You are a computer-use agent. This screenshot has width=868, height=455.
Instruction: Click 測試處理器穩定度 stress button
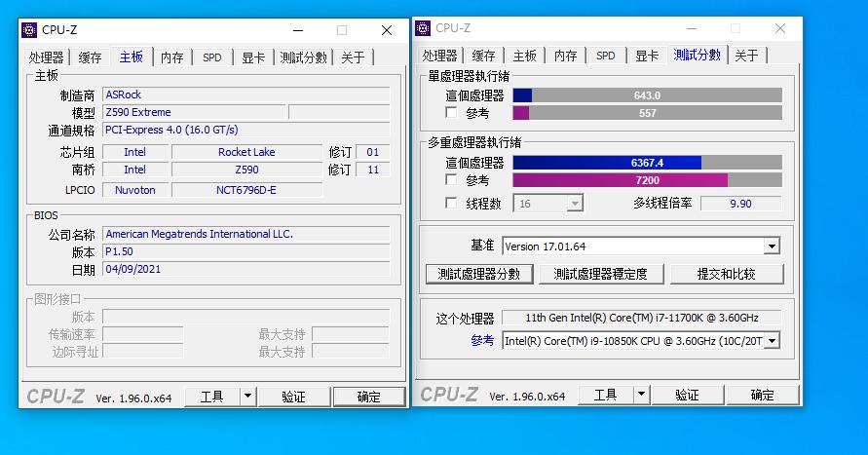601,274
